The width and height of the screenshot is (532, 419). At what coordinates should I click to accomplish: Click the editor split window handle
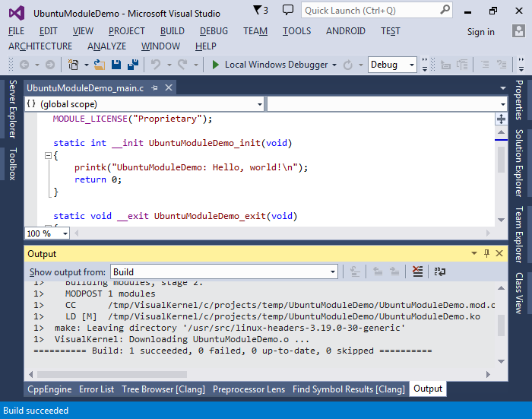coord(501,119)
